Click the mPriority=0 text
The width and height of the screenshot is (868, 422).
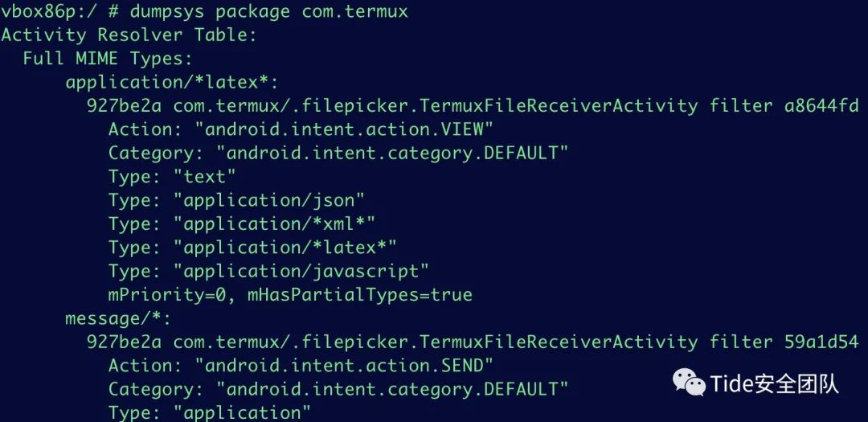(162, 294)
